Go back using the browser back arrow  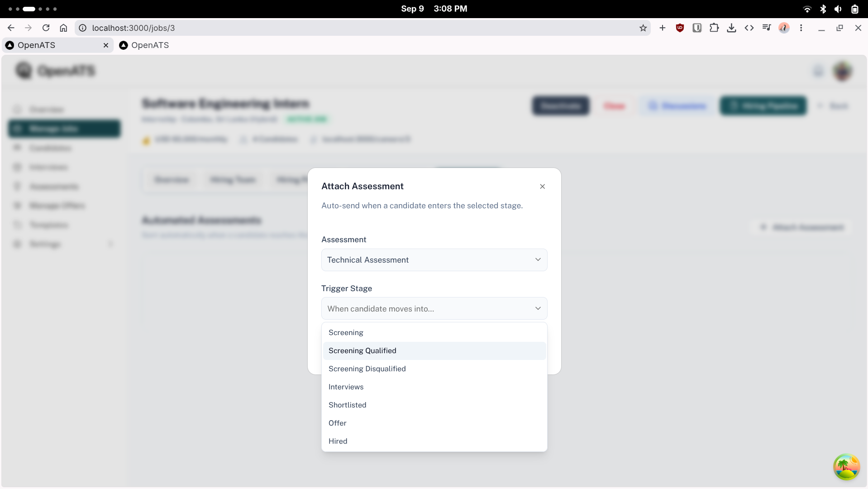point(11,28)
